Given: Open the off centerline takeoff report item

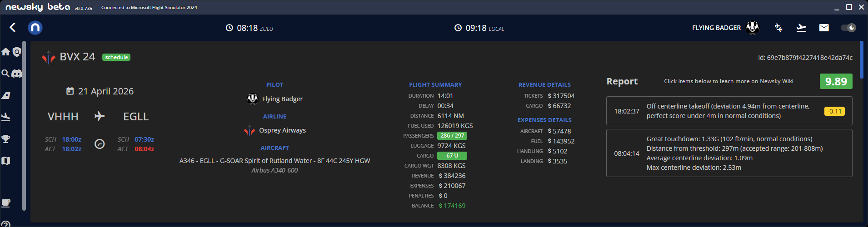Looking at the screenshot, I should (x=729, y=111).
